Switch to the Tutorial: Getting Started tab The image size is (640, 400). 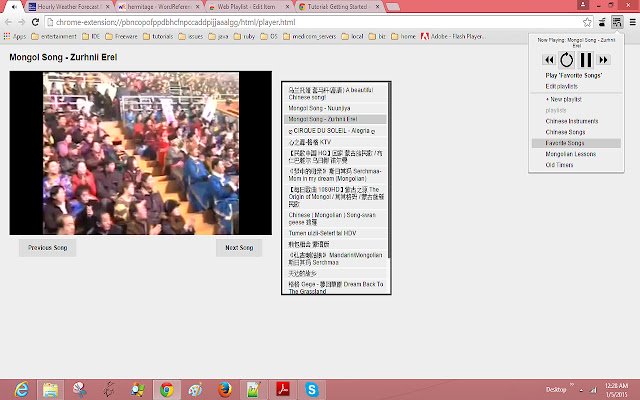338,7
